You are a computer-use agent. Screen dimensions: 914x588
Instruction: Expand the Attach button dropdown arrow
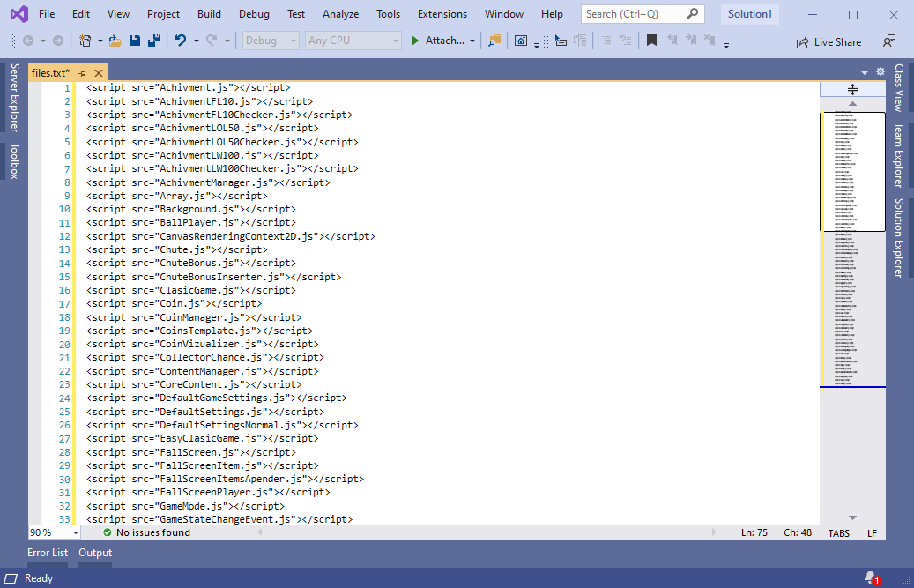click(472, 41)
